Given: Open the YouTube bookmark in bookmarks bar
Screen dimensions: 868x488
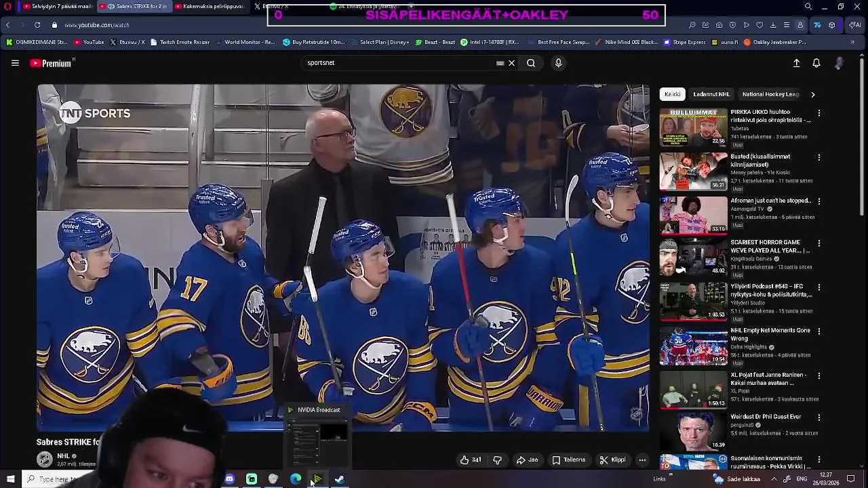Looking at the screenshot, I should point(89,42).
